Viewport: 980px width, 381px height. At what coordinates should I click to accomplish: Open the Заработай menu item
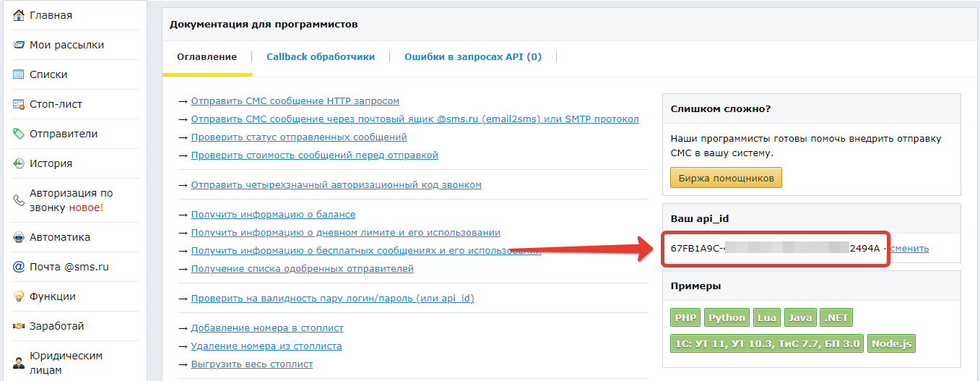[x=57, y=326]
